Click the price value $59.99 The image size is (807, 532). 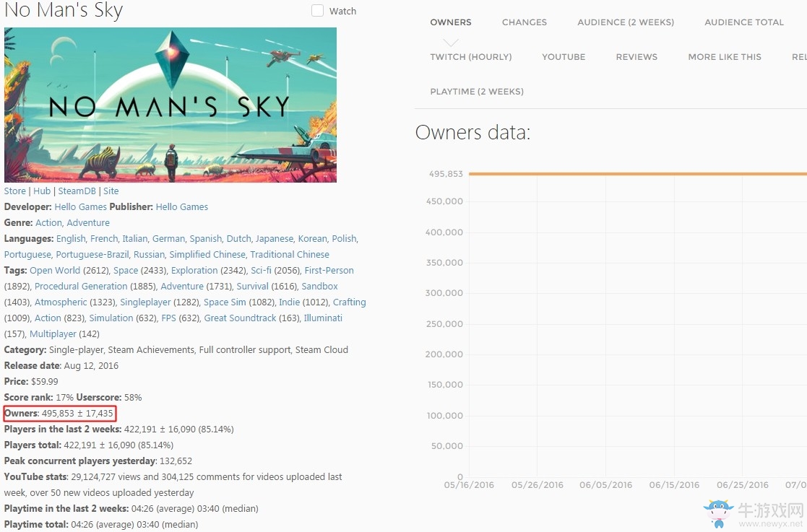45,382
